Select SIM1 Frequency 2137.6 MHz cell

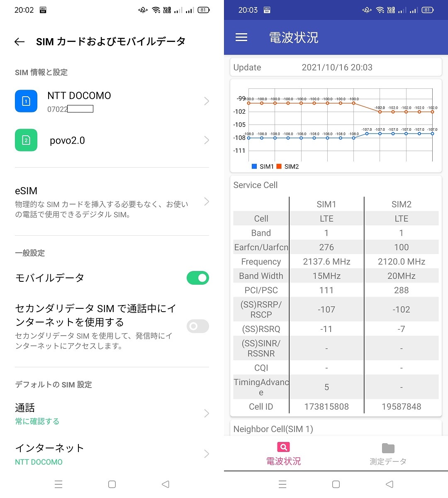tap(326, 262)
